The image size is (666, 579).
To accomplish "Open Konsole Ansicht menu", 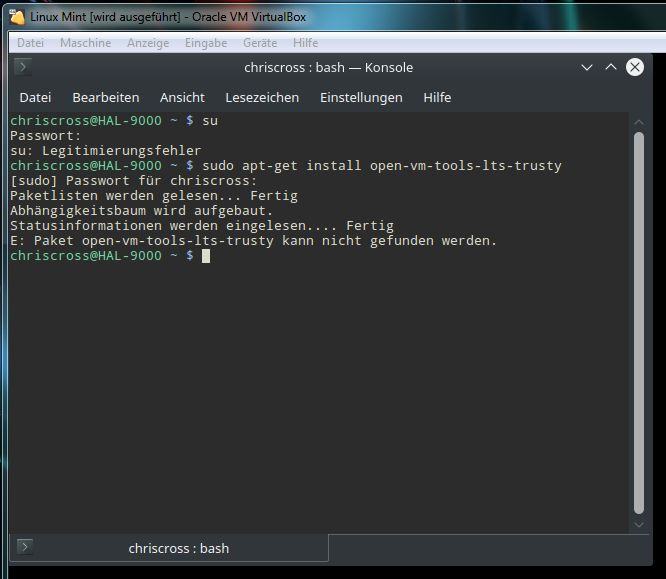I will point(182,98).
